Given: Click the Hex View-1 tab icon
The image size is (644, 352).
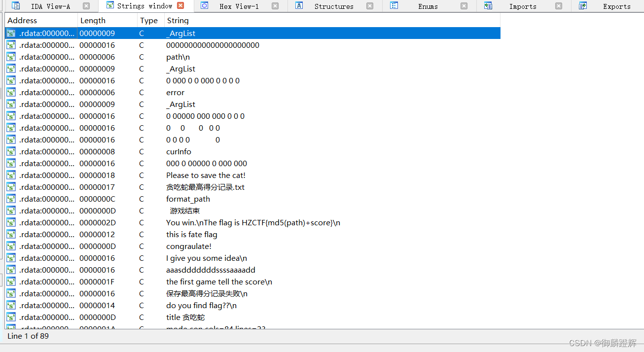Looking at the screenshot, I should 204,6.
